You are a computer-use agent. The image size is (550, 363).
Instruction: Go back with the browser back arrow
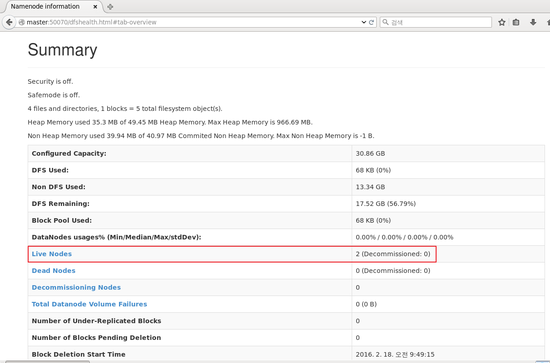9,22
